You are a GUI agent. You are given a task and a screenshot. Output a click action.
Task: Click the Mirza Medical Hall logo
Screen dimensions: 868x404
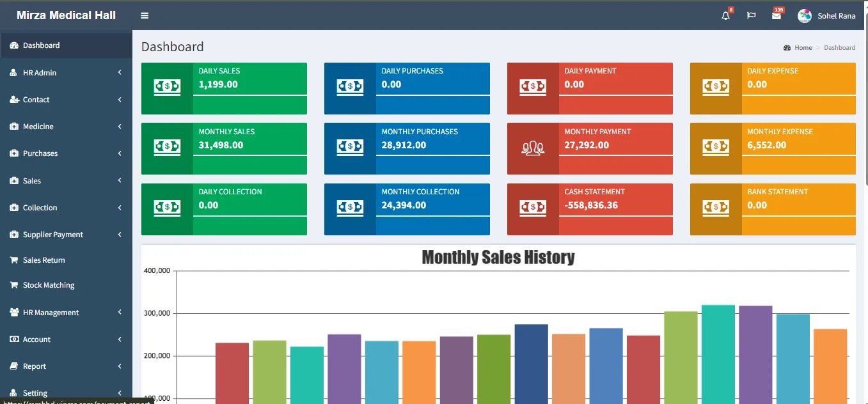66,15
